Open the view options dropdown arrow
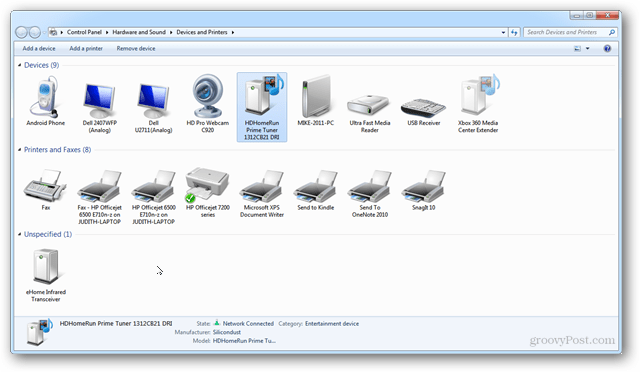 click(x=588, y=49)
